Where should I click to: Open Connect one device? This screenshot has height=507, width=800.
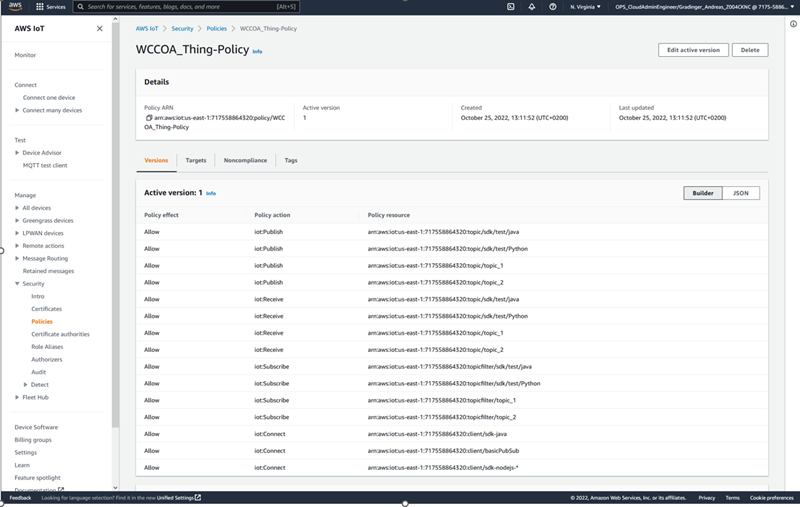click(48, 97)
